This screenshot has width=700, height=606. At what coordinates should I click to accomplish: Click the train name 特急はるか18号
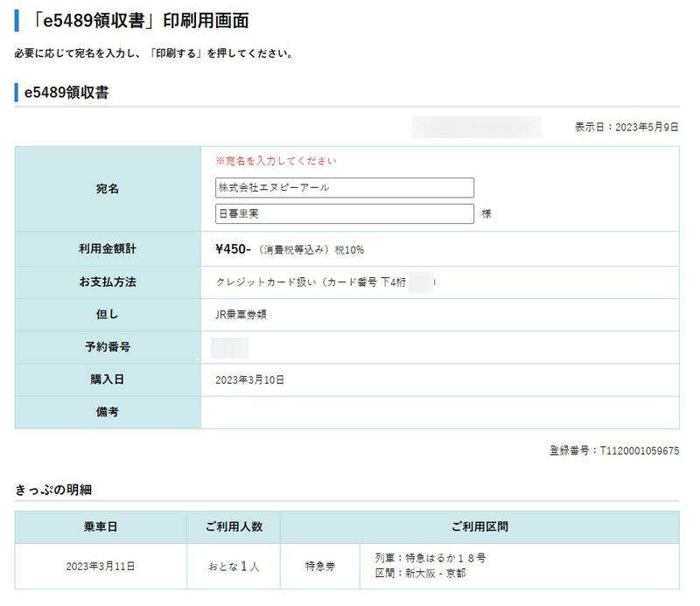click(x=430, y=558)
